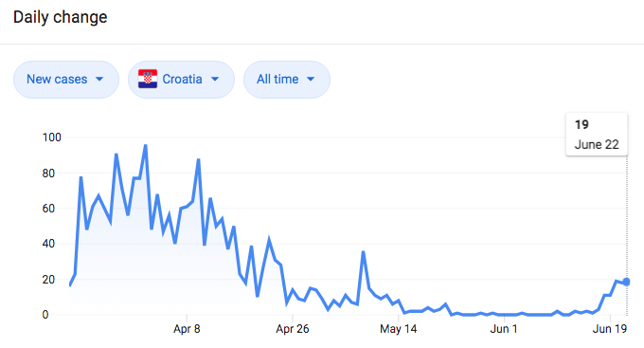Click the June 22 data point marker
Screen dimensions: 644x348
[x=626, y=282]
